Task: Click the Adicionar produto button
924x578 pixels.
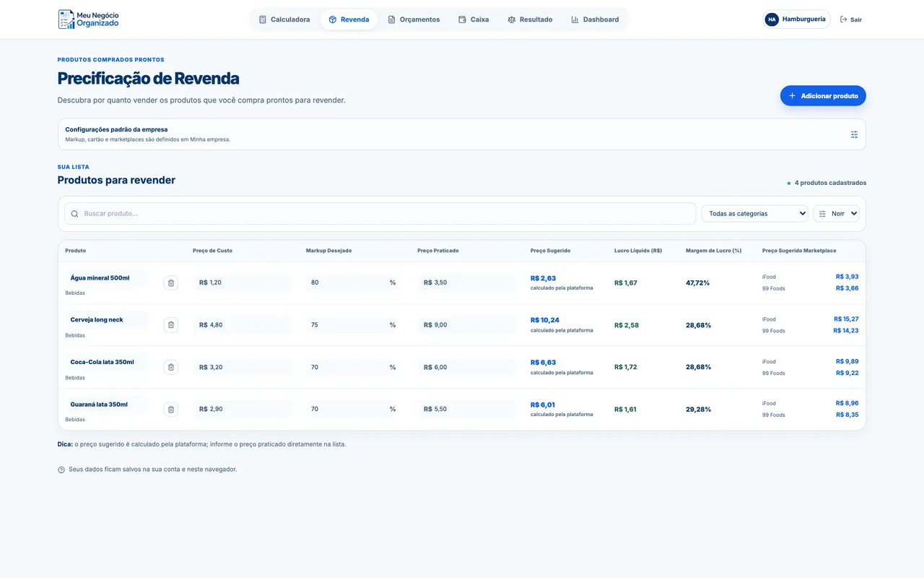Action: (823, 95)
